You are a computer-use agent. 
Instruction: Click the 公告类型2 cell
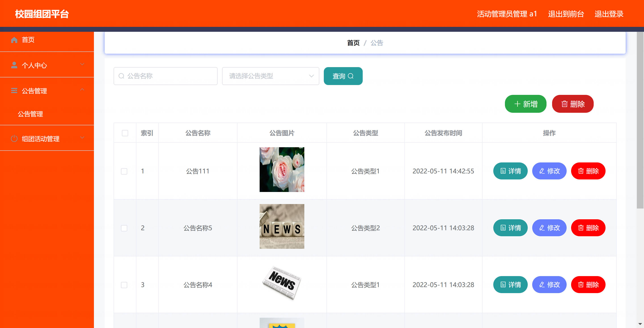pos(366,228)
